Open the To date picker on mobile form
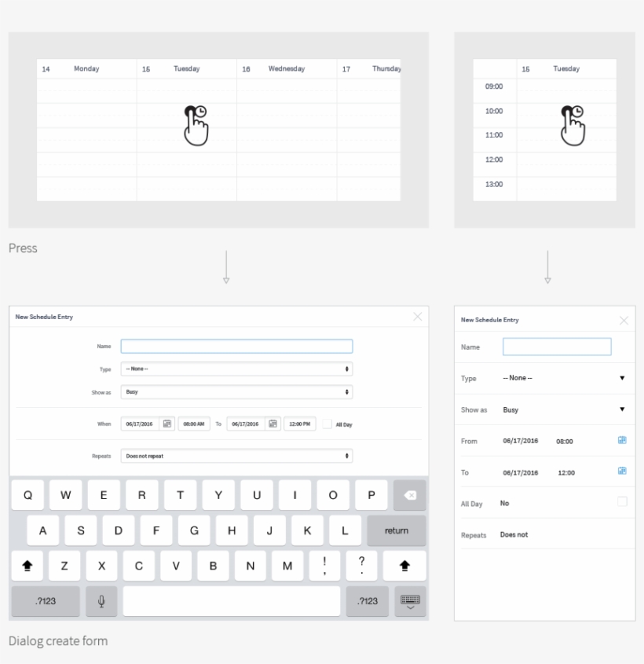The height and width of the screenshot is (664, 644). coord(622,471)
